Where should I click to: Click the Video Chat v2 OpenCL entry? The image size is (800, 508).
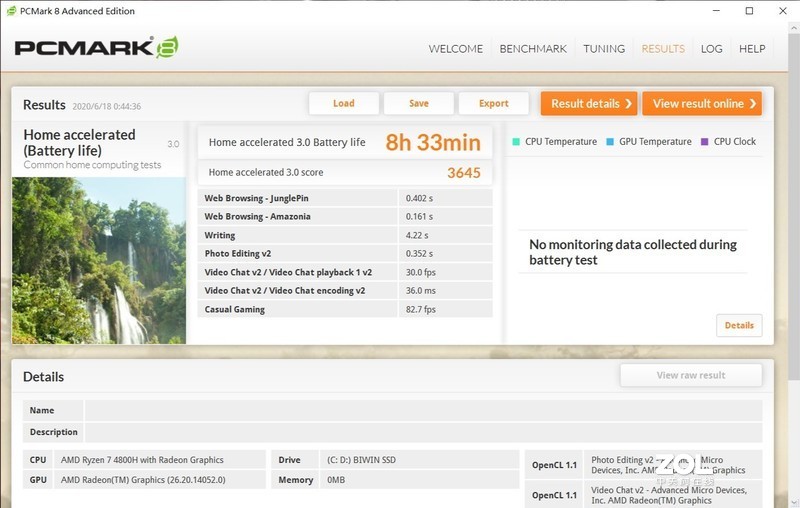point(669,495)
